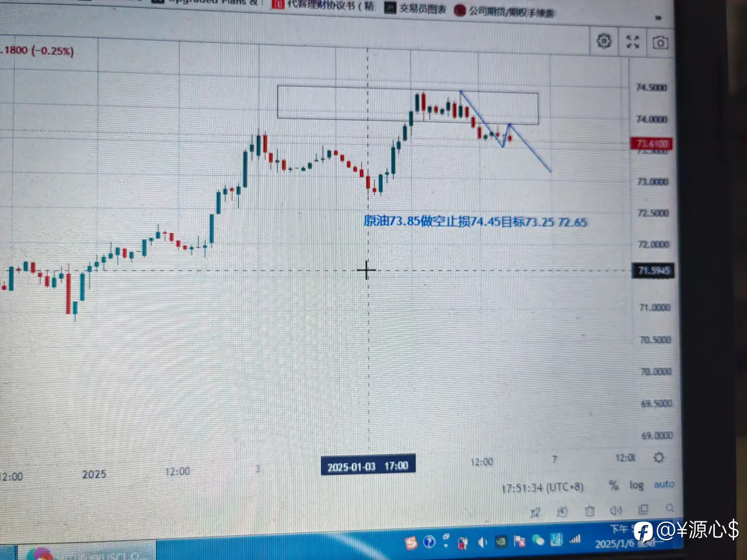Open WeChat tray icon
The image size is (747, 560).
[x=537, y=540]
